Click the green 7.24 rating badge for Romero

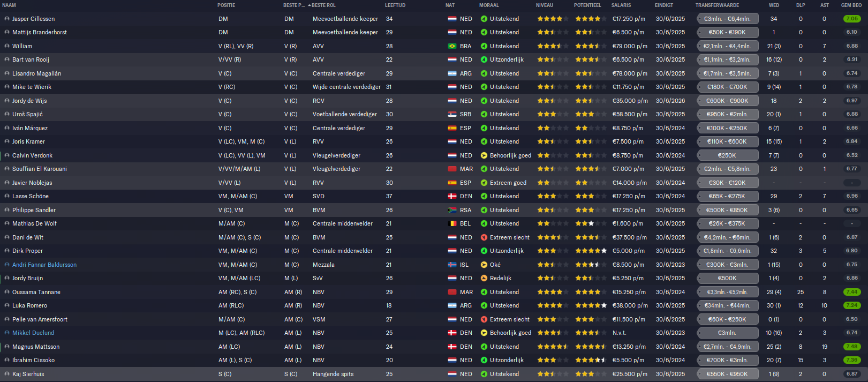[x=852, y=305]
